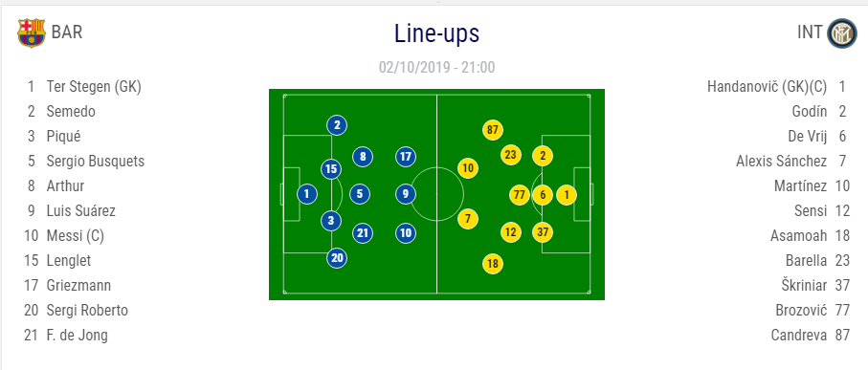Click Griezmann in the Barcelona lineup

[78, 285]
